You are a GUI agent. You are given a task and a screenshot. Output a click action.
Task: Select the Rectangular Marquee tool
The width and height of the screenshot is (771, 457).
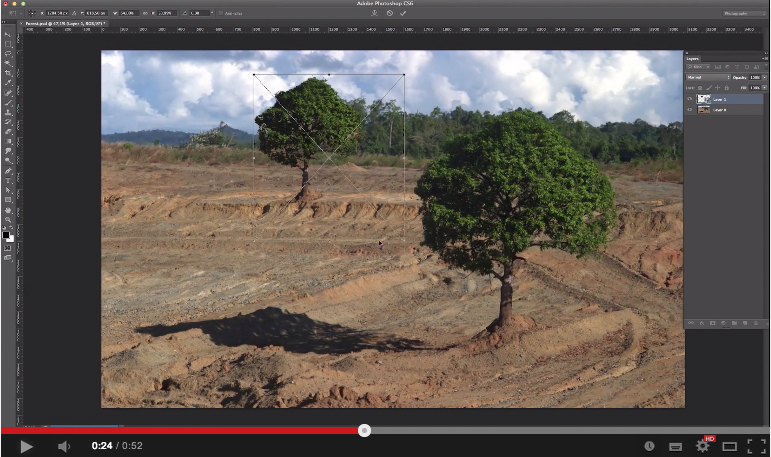[x=8, y=45]
